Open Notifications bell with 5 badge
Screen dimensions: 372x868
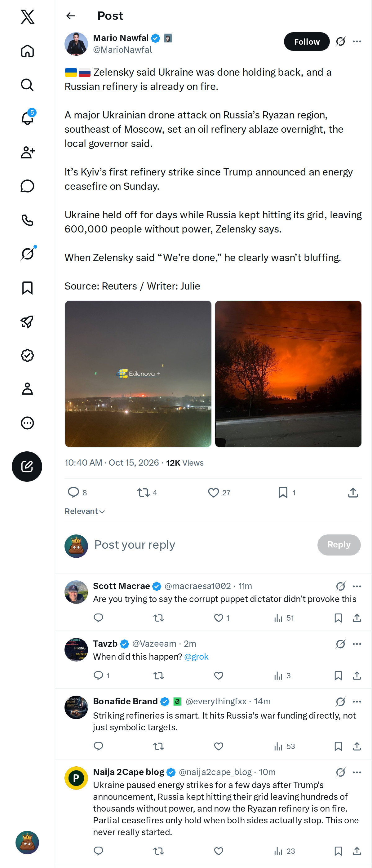click(x=27, y=118)
